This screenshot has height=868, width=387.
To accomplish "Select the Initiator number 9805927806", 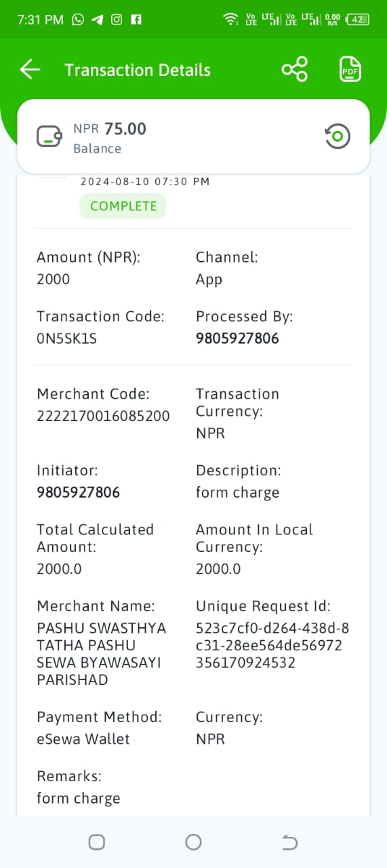I will (x=78, y=492).
